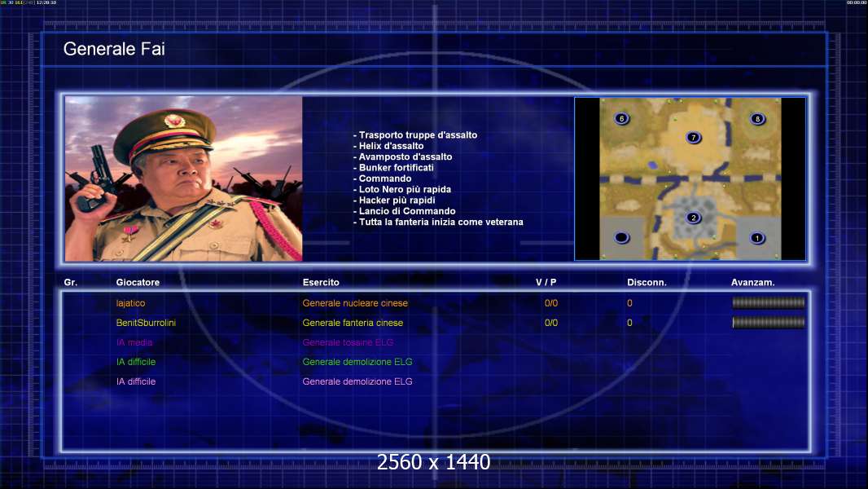Image resolution: width=868 pixels, height=489 pixels.
Task: Click lajatico's disconnect count '0'
Action: pyautogui.click(x=629, y=303)
